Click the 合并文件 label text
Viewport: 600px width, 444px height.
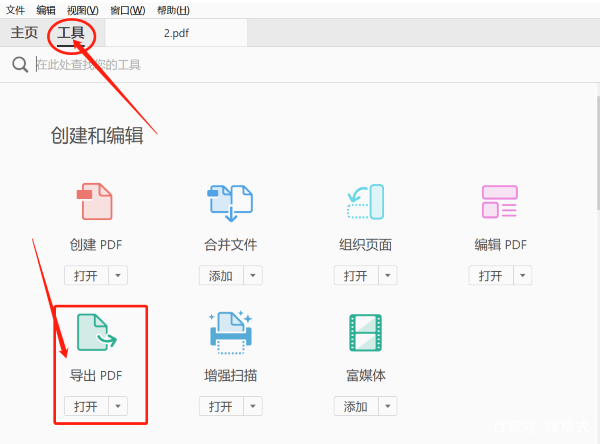pyautogui.click(x=230, y=245)
